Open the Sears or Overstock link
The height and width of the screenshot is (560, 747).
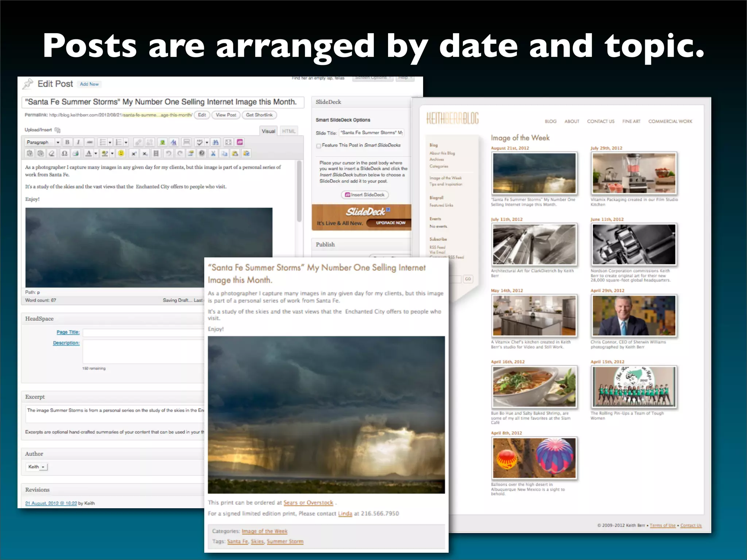308,502
